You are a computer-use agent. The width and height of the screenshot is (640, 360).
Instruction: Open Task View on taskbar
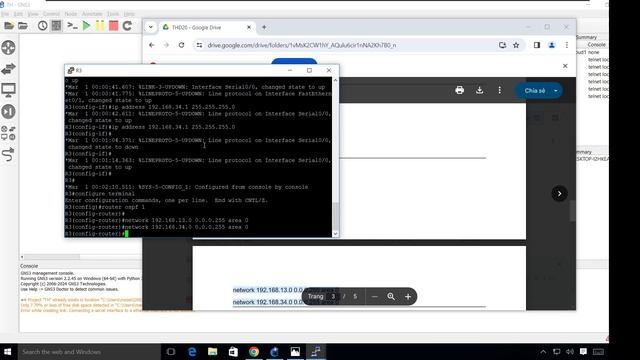coord(171,352)
